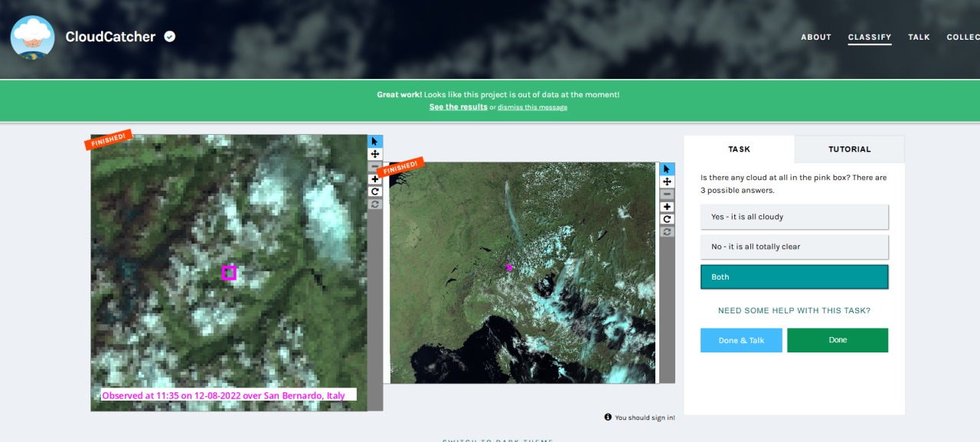The height and width of the screenshot is (442, 980).
Task: Switch to the Tutorial tab
Action: coord(850,149)
